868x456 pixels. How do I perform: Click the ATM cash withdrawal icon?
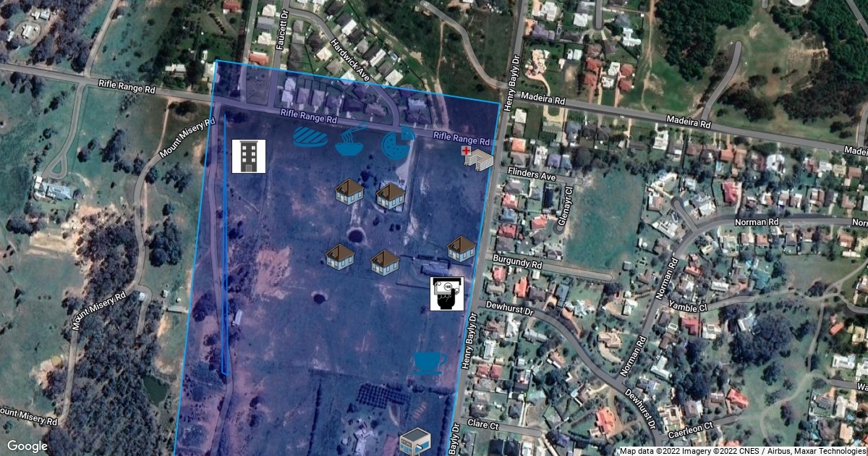(446, 293)
